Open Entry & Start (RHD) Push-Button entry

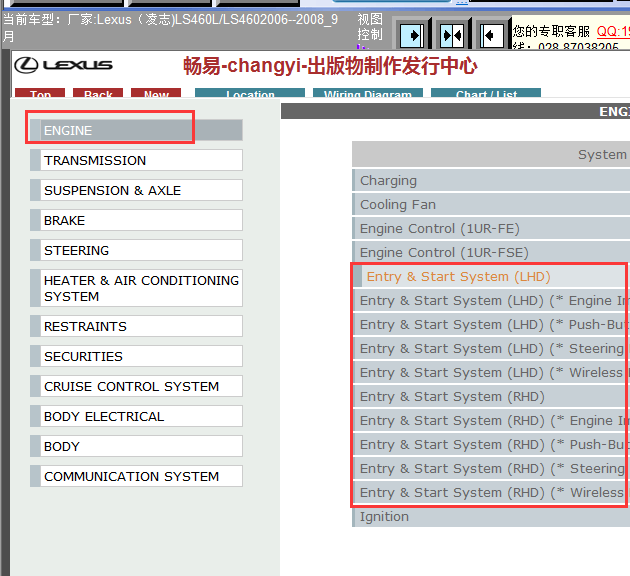pyautogui.click(x=491, y=444)
